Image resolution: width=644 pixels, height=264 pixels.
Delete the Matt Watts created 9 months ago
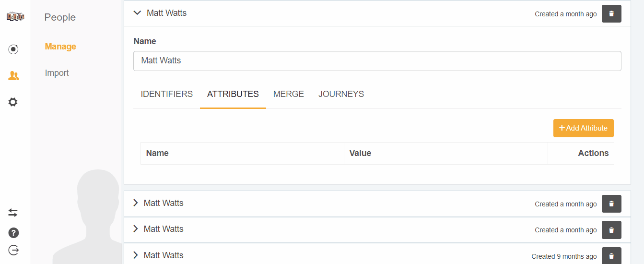[x=611, y=256]
